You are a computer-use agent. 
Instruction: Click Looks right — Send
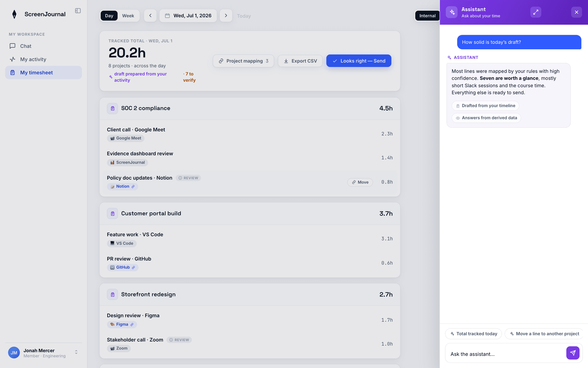[359, 61]
